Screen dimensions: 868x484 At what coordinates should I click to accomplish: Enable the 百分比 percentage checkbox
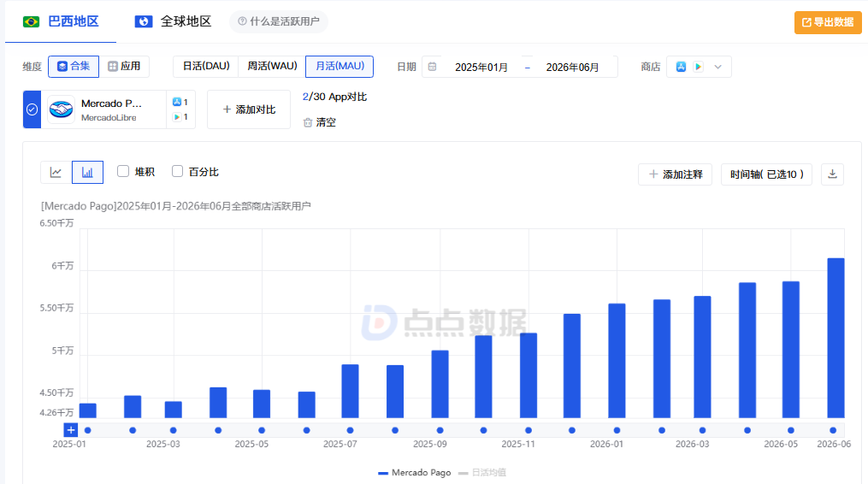[177, 171]
